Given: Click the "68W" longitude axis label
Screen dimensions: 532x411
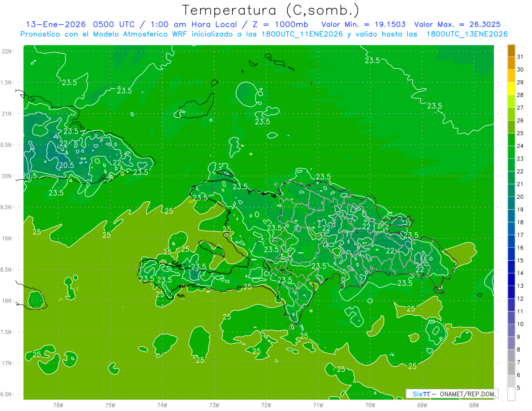Looking at the screenshot, I should point(474,405).
